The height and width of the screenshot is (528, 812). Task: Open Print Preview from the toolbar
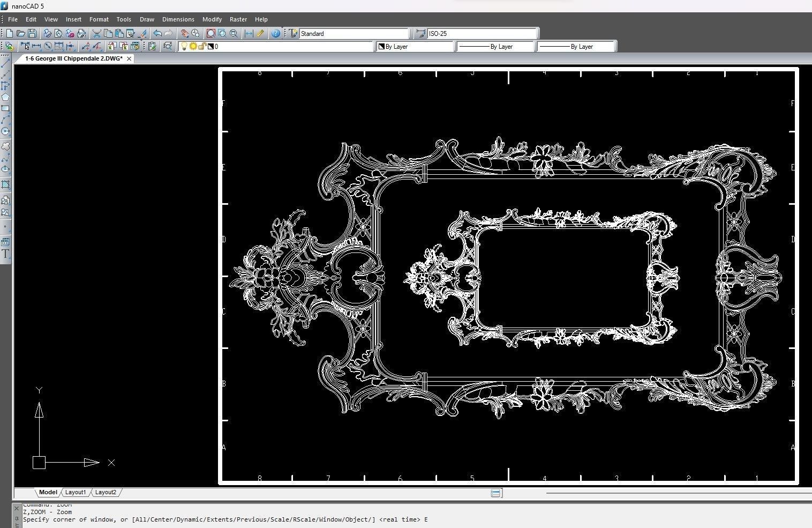[58, 33]
